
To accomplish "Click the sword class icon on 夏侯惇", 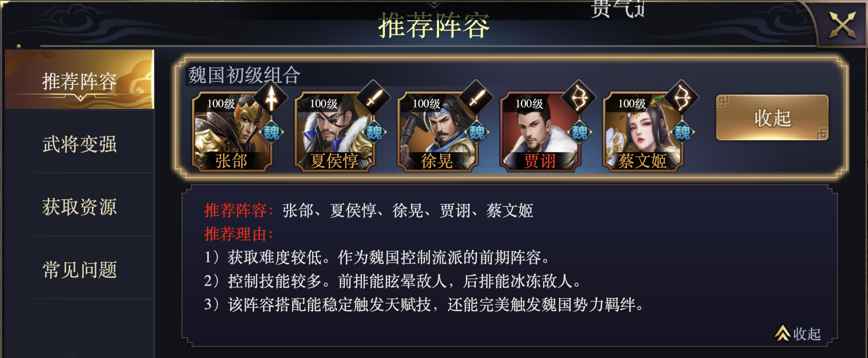I will pyautogui.click(x=373, y=98).
